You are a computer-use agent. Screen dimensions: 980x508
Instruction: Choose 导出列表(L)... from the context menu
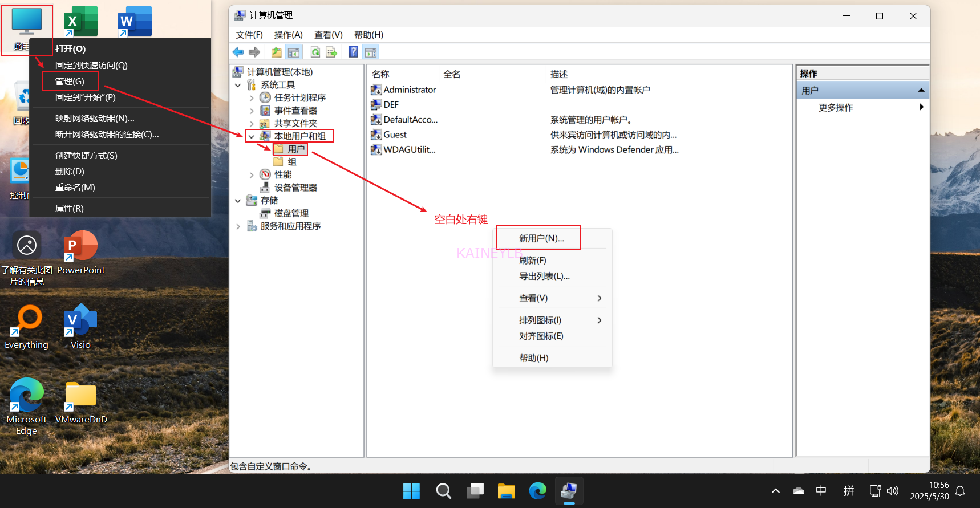pyautogui.click(x=552, y=277)
